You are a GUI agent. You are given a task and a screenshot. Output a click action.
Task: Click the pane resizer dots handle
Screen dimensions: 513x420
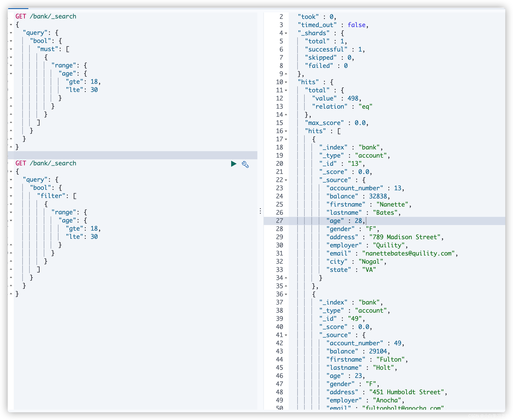(260, 211)
